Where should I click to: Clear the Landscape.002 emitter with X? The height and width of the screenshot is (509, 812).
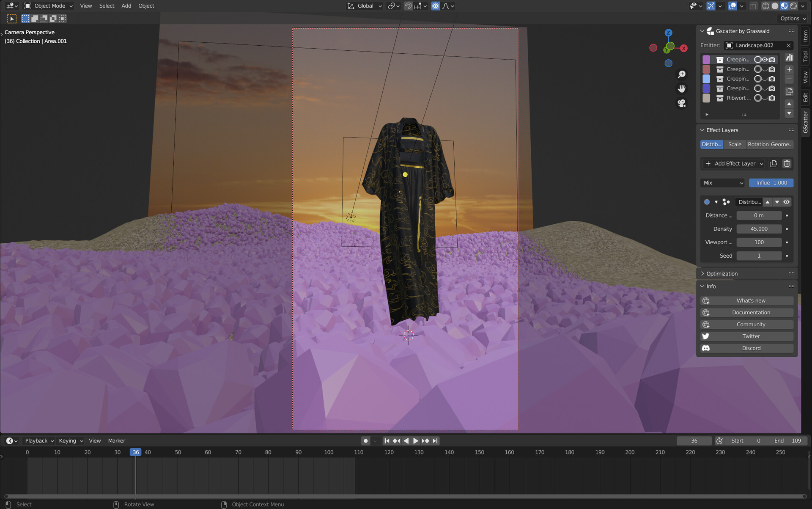(788, 45)
